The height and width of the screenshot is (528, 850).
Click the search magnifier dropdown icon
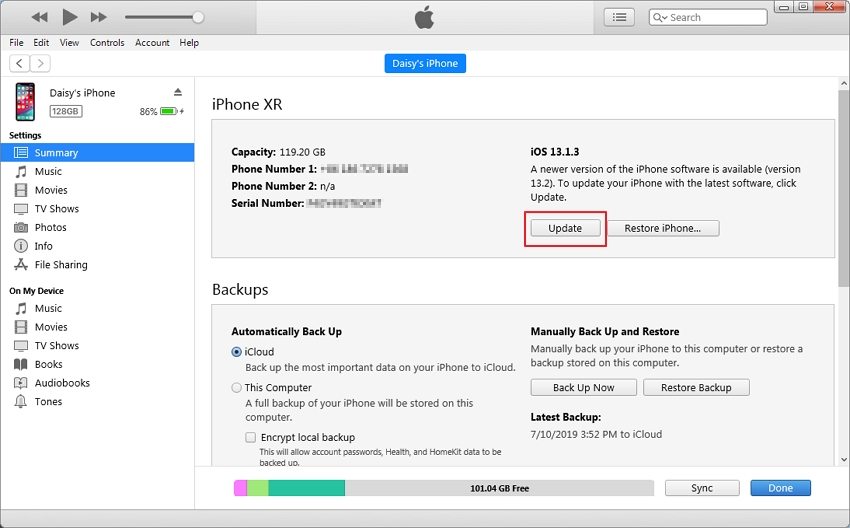(x=660, y=17)
